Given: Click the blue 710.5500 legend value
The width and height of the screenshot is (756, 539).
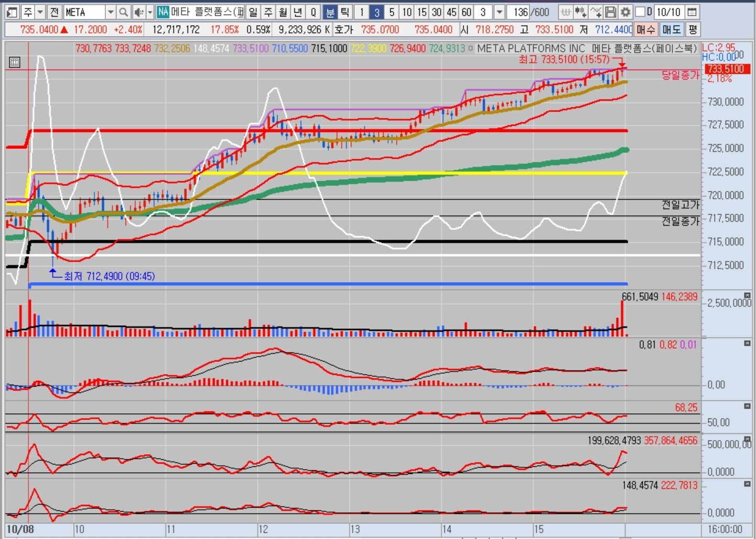Looking at the screenshot, I should coord(290,48).
